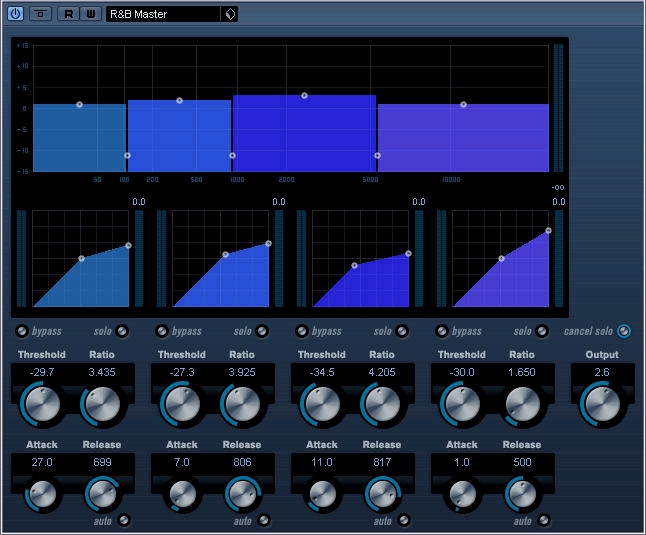Click the bypass effect icon beside power
646x535 pixels.
click(40, 14)
